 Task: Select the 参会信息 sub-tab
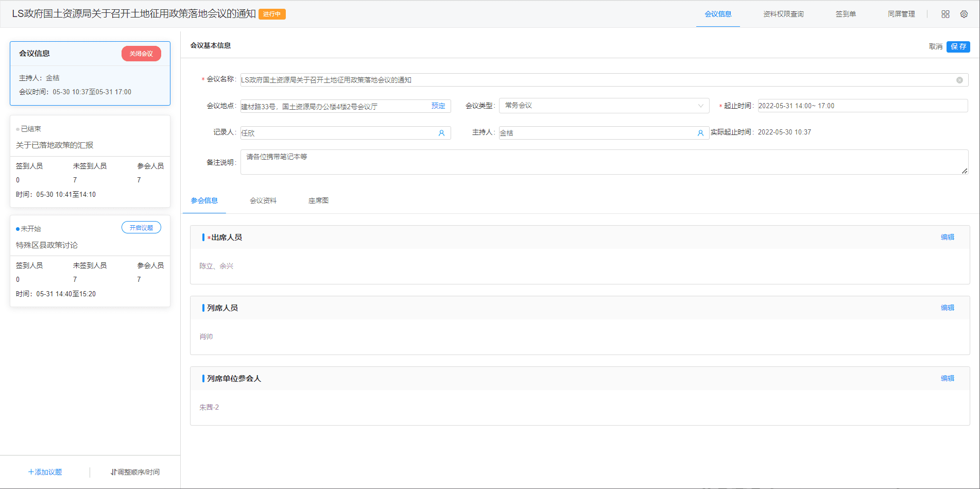204,201
